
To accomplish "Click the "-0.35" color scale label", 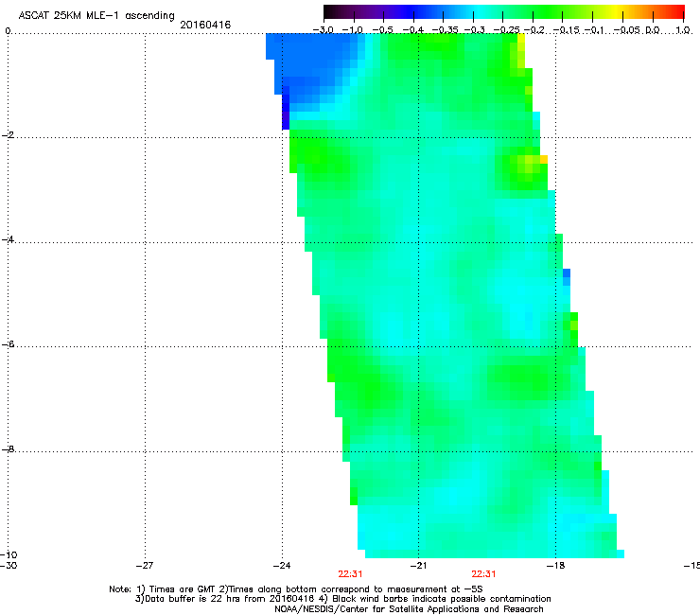I will click(445, 30).
